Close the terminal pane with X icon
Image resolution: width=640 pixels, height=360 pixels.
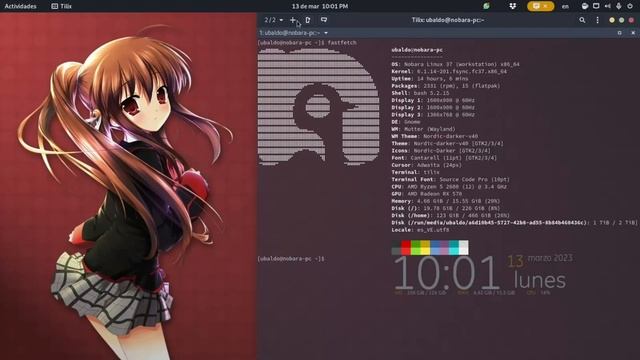[633, 33]
